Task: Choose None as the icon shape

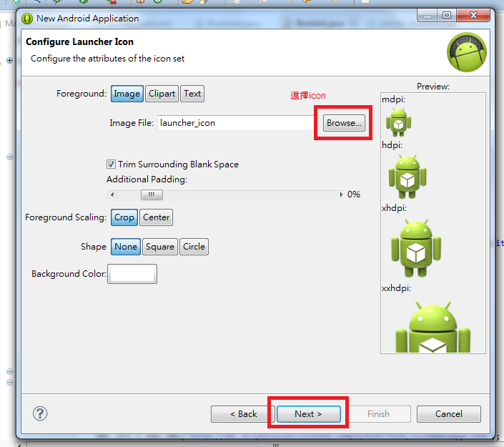Action: [x=126, y=247]
